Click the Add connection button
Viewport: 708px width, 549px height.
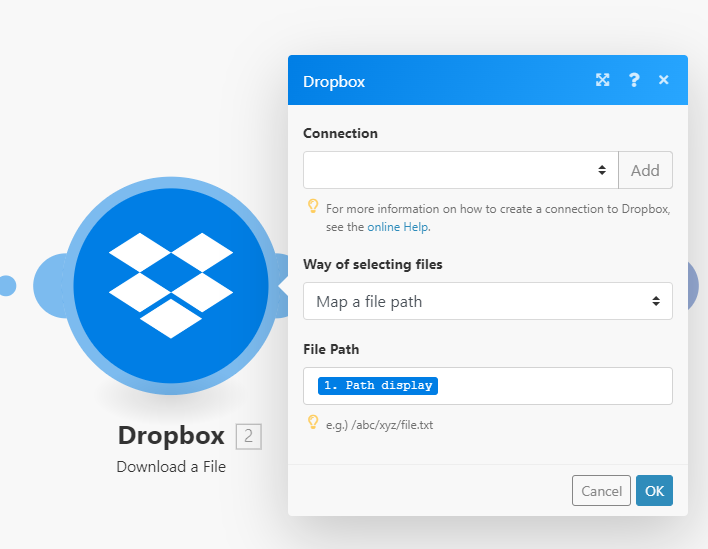pyautogui.click(x=645, y=170)
